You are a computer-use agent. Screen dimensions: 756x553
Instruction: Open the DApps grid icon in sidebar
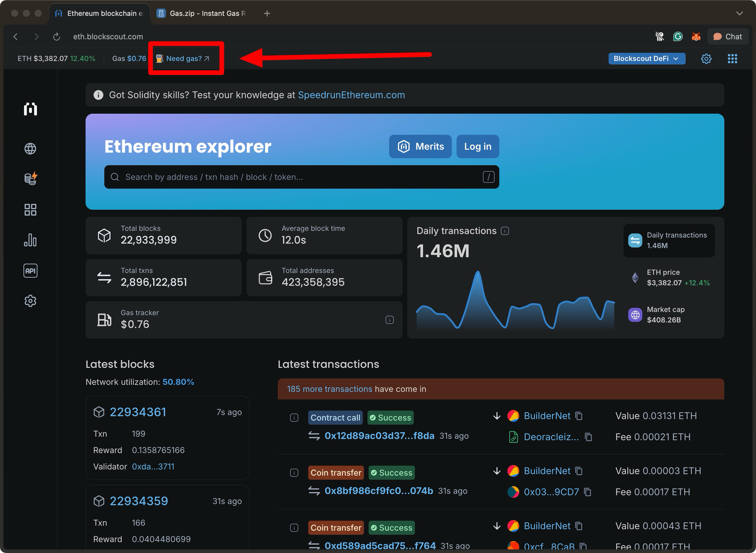pos(30,210)
